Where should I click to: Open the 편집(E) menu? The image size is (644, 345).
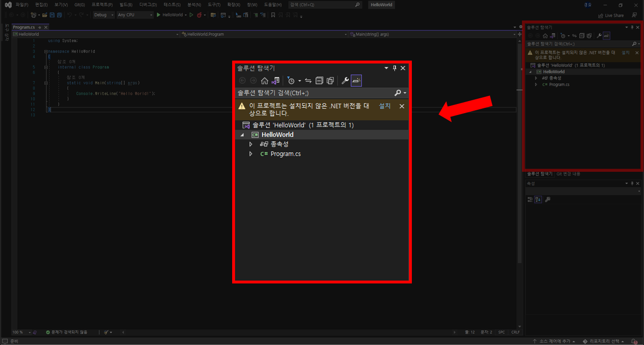pyautogui.click(x=41, y=5)
